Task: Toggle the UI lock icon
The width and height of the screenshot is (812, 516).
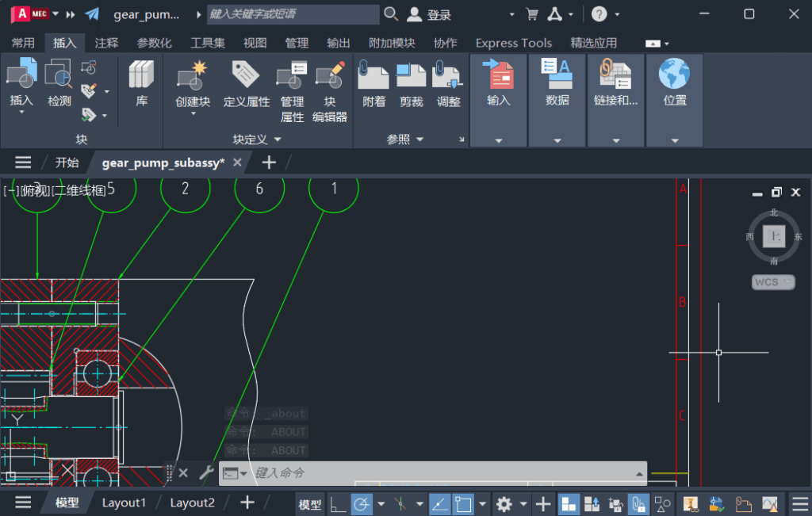Action: coord(615,503)
